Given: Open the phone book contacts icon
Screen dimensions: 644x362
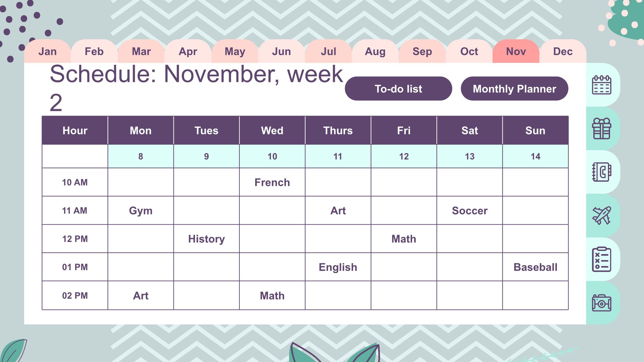Looking at the screenshot, I should coord(601,172).
